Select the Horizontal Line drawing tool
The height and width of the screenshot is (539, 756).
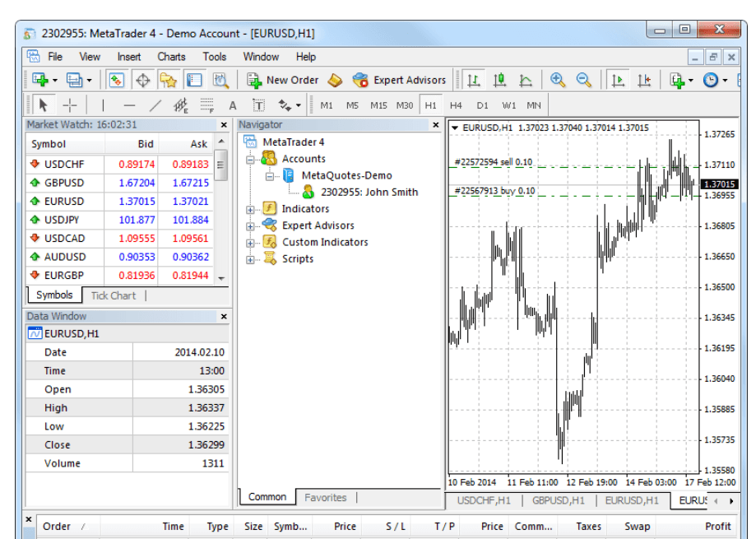(x=129, y=105)
